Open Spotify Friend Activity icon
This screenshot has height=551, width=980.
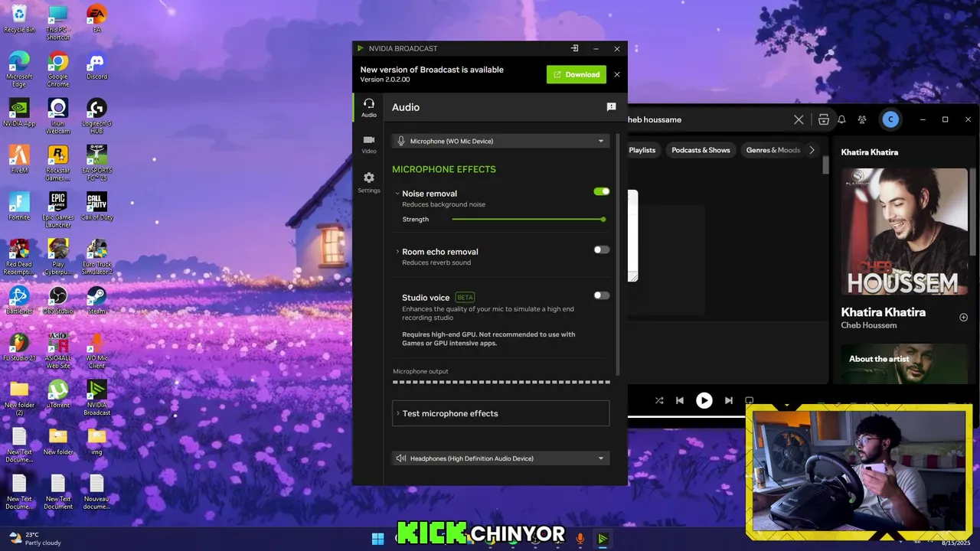pos(862,119)
